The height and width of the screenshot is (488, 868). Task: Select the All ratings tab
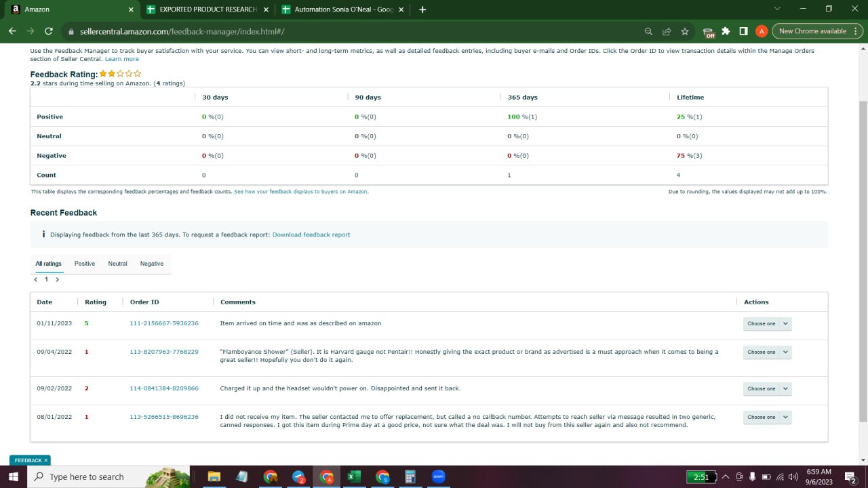coord(48,264)
